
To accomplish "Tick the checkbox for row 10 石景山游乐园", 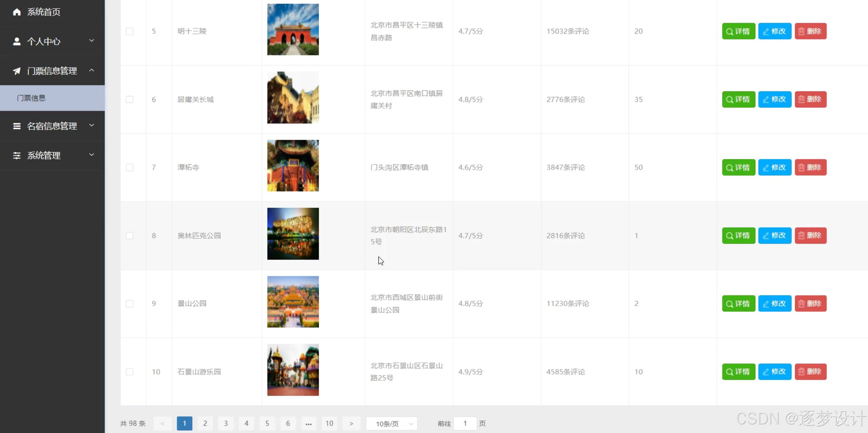I will [x=129, y=372].
